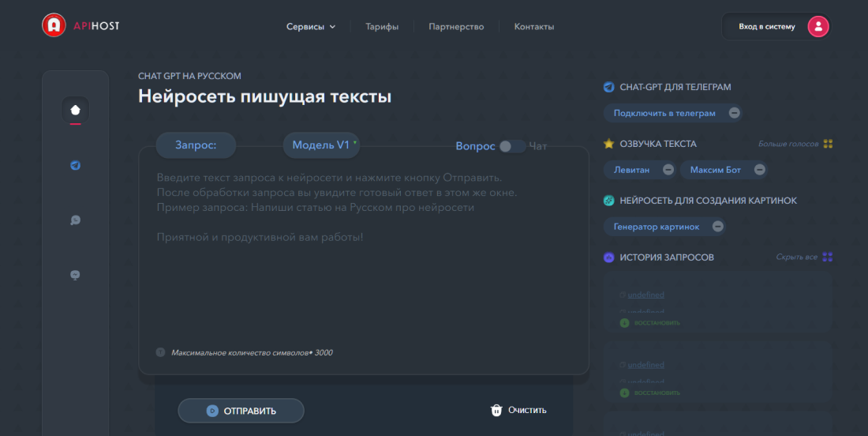Click the minus icon on Генератор картинок

(717, 227)
